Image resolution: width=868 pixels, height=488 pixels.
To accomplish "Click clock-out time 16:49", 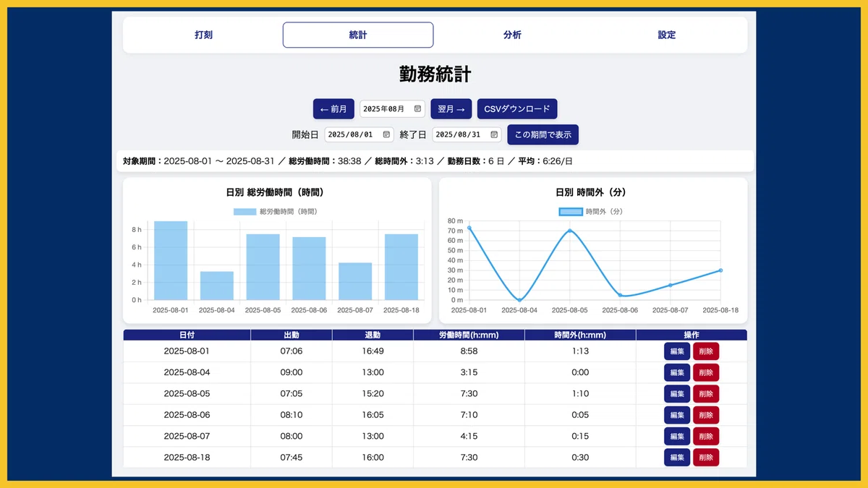I will (x=373, y=351).
